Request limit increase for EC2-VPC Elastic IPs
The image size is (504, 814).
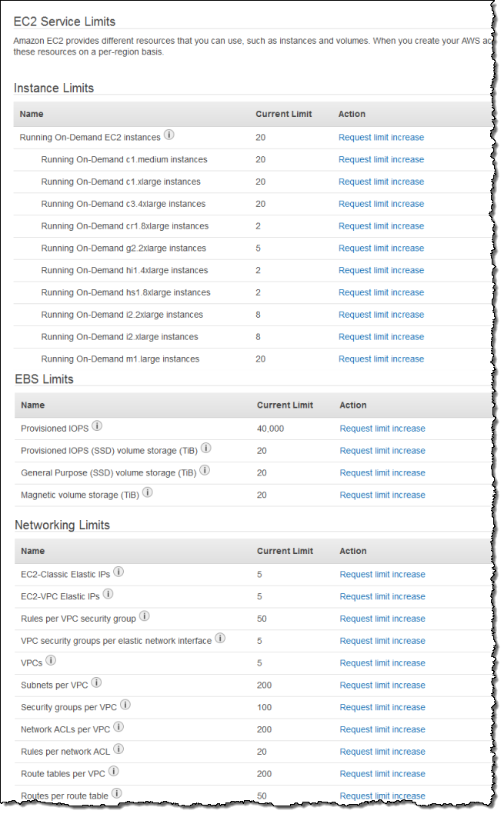click(382, 597)
